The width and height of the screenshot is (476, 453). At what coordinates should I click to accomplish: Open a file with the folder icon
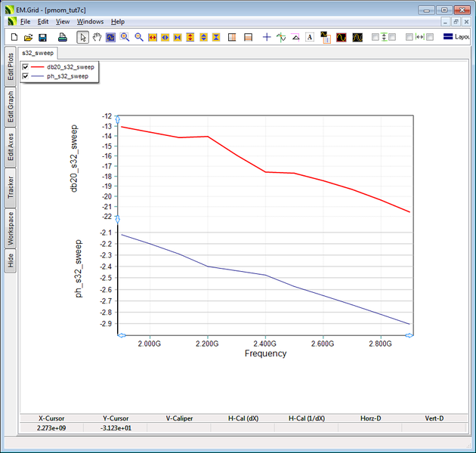point(28,37)
